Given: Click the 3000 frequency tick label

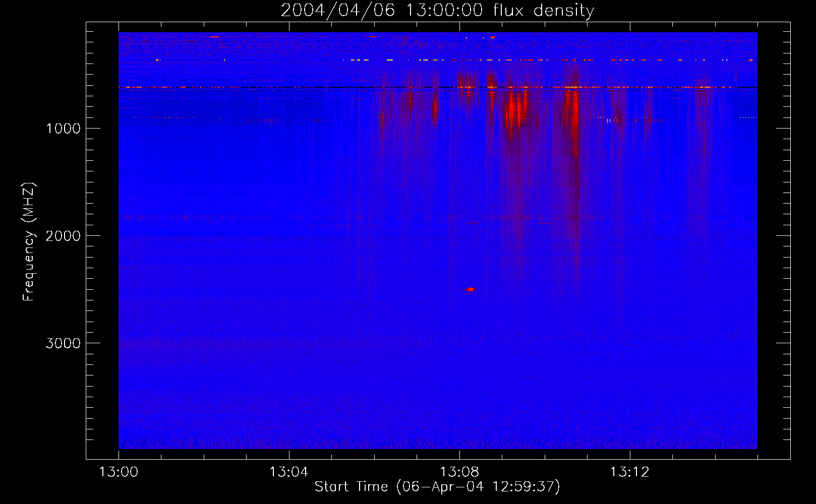Looking at the screenshot, I should 63,343.
